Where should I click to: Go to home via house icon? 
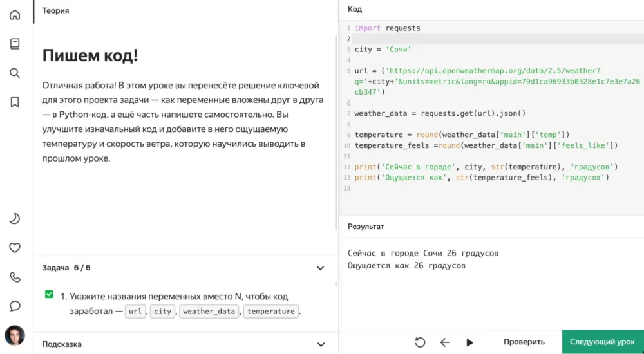[x=15, y=15]
